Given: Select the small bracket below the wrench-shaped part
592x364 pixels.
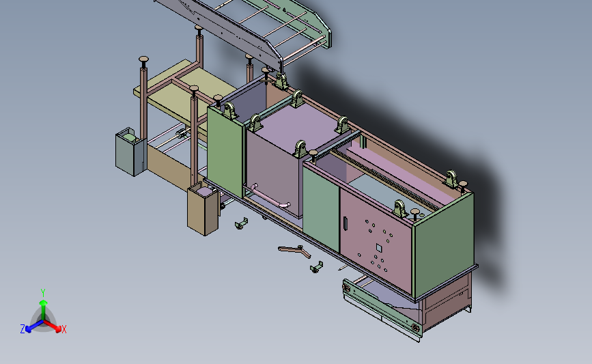Looking at the screenshot, I should coord(316,267).
